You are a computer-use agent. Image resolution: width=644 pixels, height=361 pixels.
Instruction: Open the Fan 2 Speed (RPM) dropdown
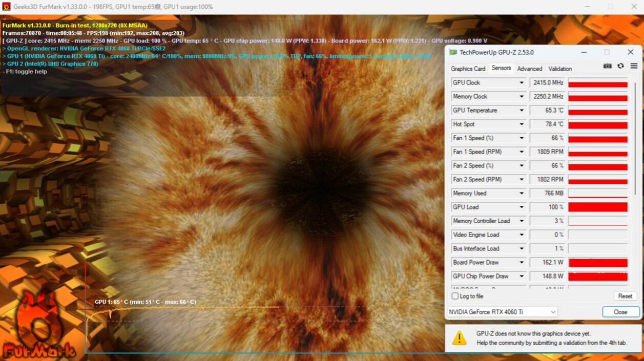tap(522, 179)
